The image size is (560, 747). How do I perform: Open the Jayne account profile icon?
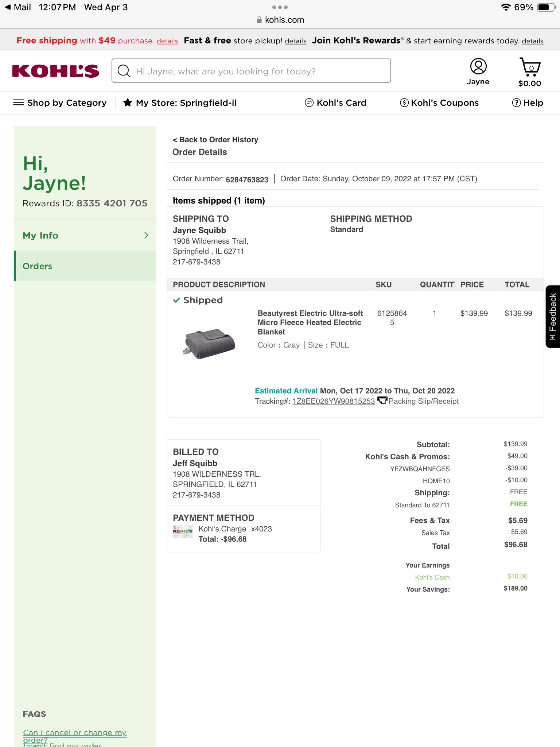tap(478, 66)
